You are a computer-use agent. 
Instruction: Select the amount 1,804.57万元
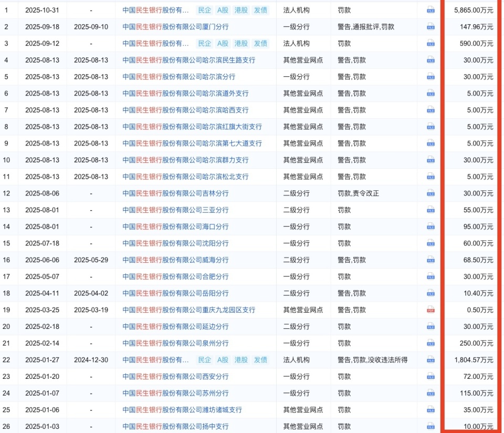[x=474, y=360]
